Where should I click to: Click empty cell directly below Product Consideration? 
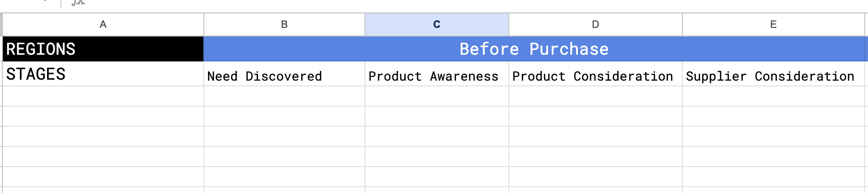(x=595, y=96)
